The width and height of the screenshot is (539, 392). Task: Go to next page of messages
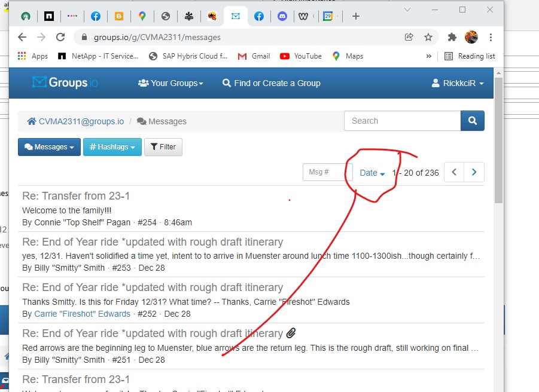(474, 172)
